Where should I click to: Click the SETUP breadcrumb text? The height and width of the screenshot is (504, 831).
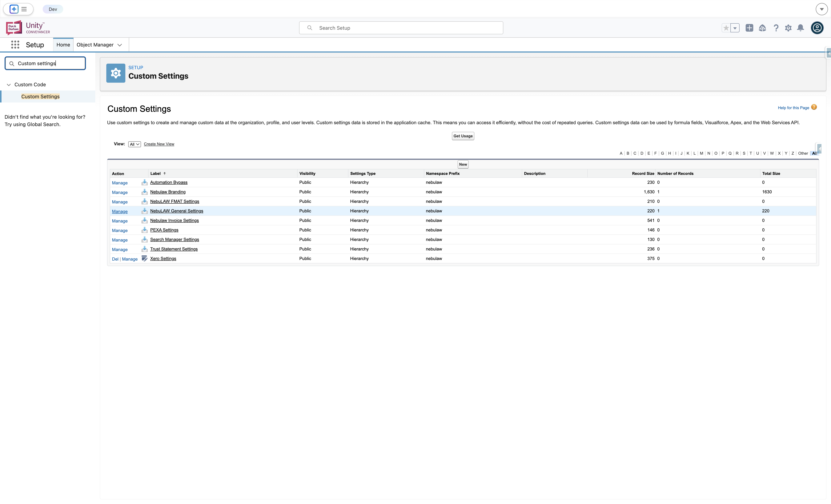point(136,67)
